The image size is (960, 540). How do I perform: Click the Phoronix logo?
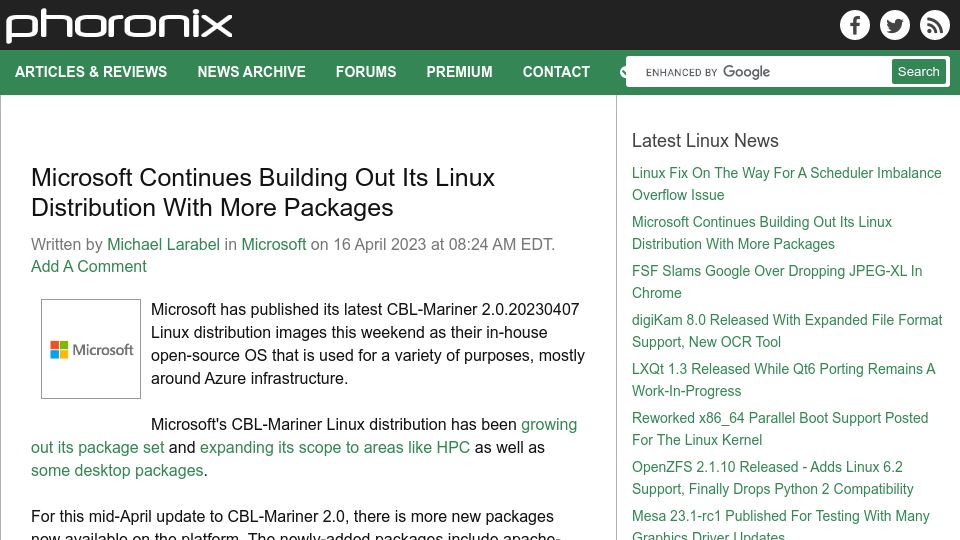[x=119, y=26]
